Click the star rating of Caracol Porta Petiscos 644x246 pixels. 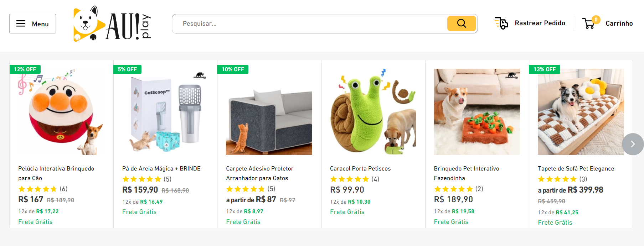click(350, 179)
